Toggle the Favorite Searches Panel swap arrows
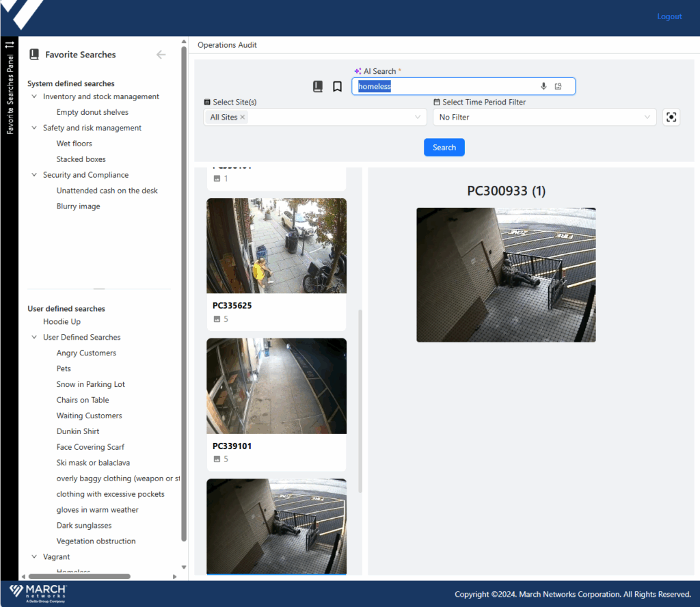Image resolution: width=700 pixels, height=607 pixels. pos(9,45)
